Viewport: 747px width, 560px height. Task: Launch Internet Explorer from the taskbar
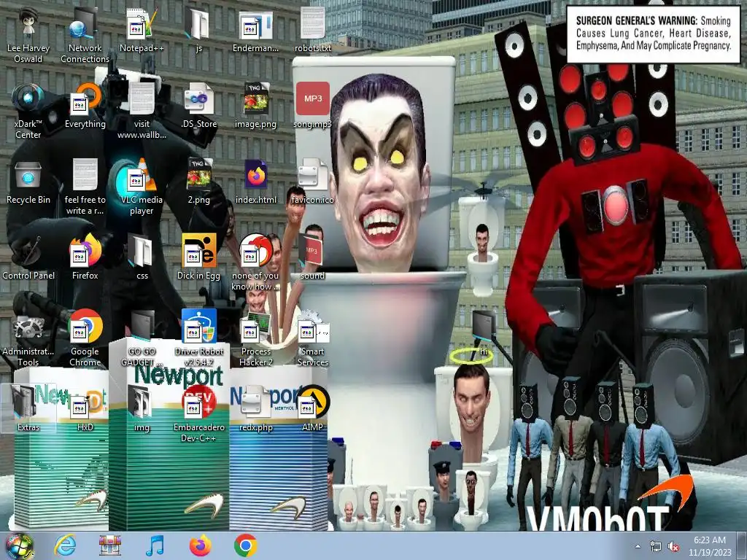pos(65,545)
